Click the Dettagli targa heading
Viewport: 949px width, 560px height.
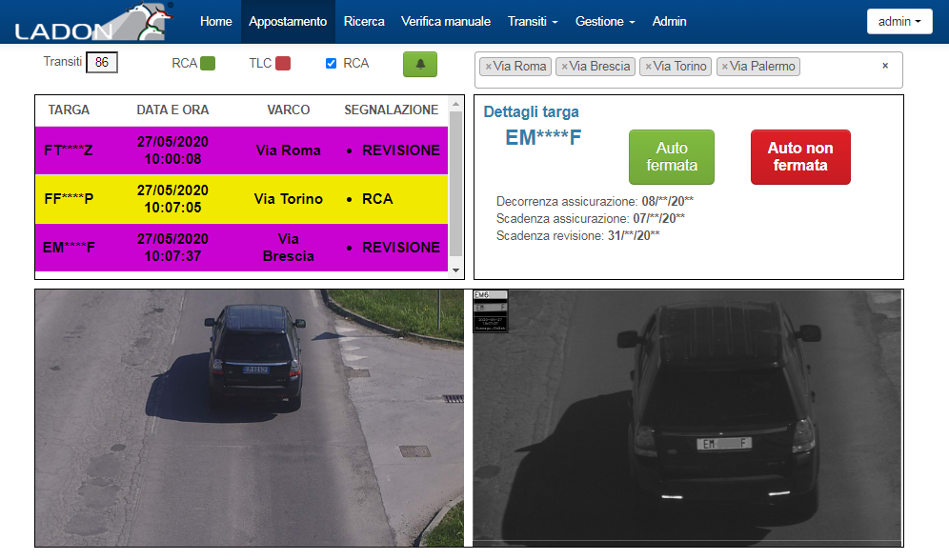tap(531, 111)
